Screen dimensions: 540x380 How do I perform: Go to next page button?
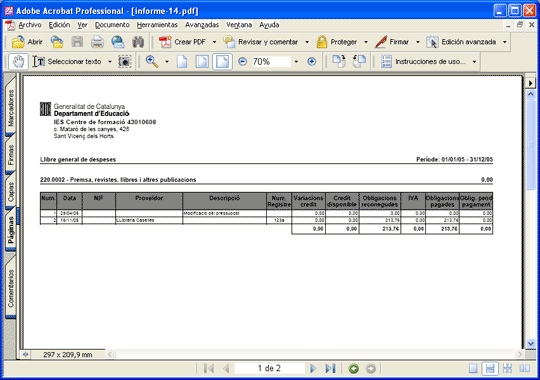tap(313, 369)
